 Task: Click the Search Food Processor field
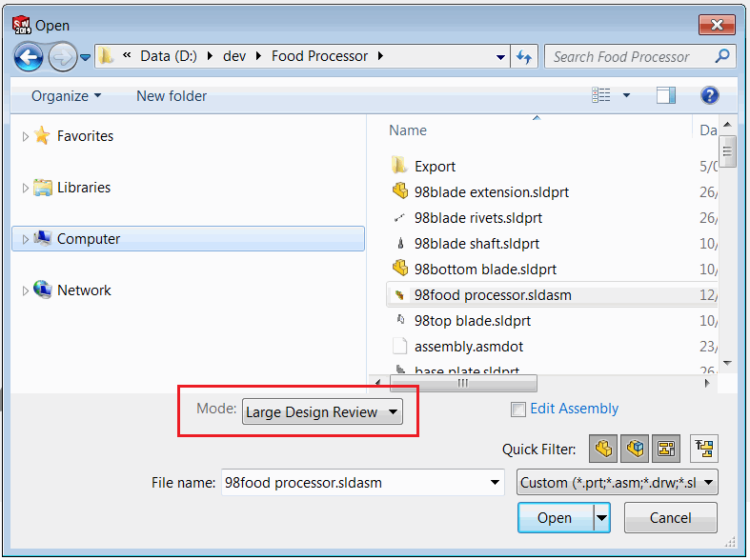[x=640, y=56]
